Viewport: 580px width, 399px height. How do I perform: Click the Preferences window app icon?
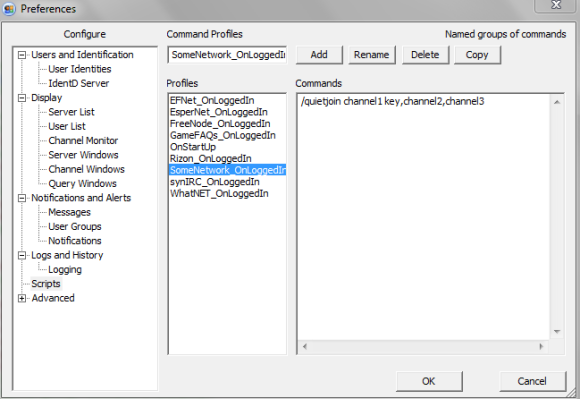coord(9,9)
